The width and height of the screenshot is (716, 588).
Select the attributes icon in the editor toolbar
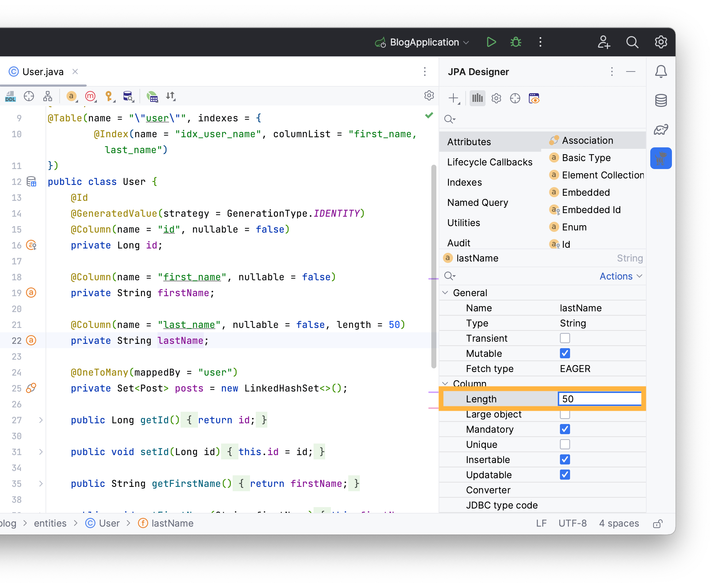click(x=71, y=96)
